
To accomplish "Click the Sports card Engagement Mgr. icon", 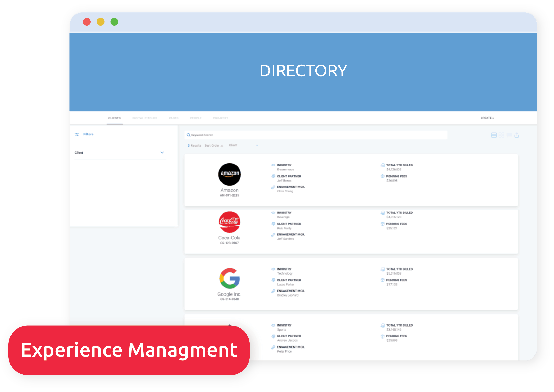I will click(273, 347).
